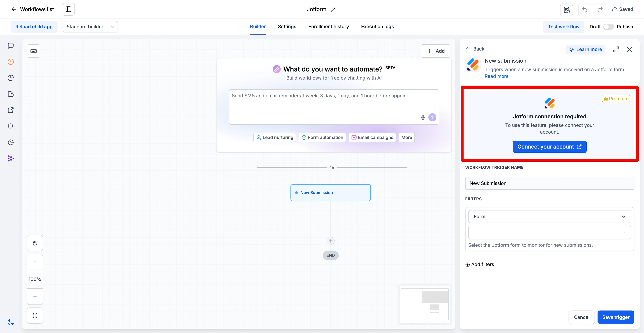
Task: Open the Standard builder dropdown
Action: tap(90, 27)
